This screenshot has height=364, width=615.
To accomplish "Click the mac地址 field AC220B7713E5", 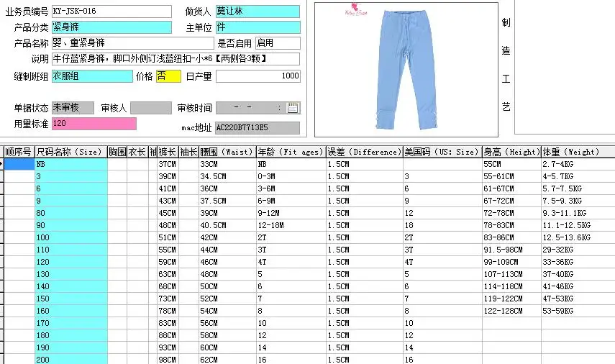I will [x=258, y=127].
